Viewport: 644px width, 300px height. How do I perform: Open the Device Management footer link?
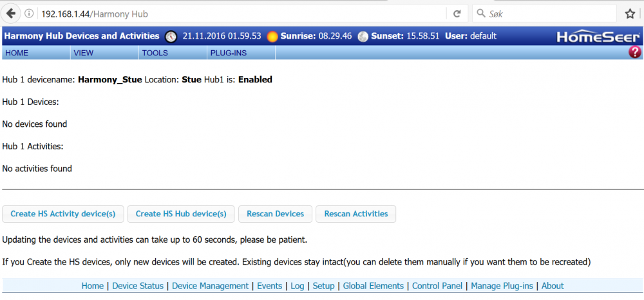211,286
